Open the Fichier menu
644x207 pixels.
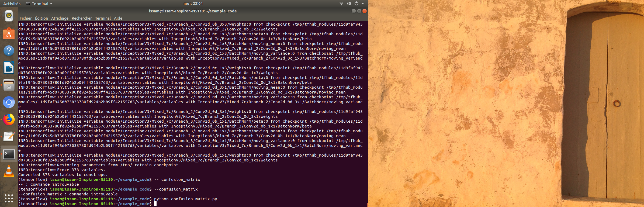point(26,18)
